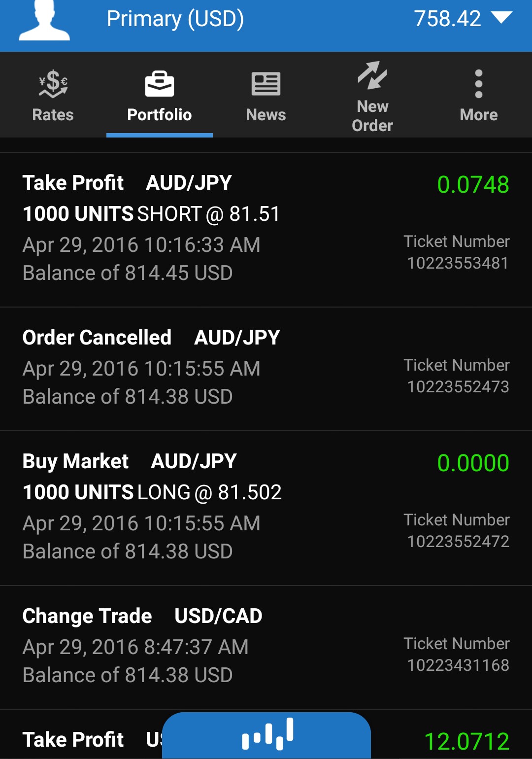Tap the 12.0712 profit value
Image resolution: width=532 pixels, height=759 pixels.
466,741
